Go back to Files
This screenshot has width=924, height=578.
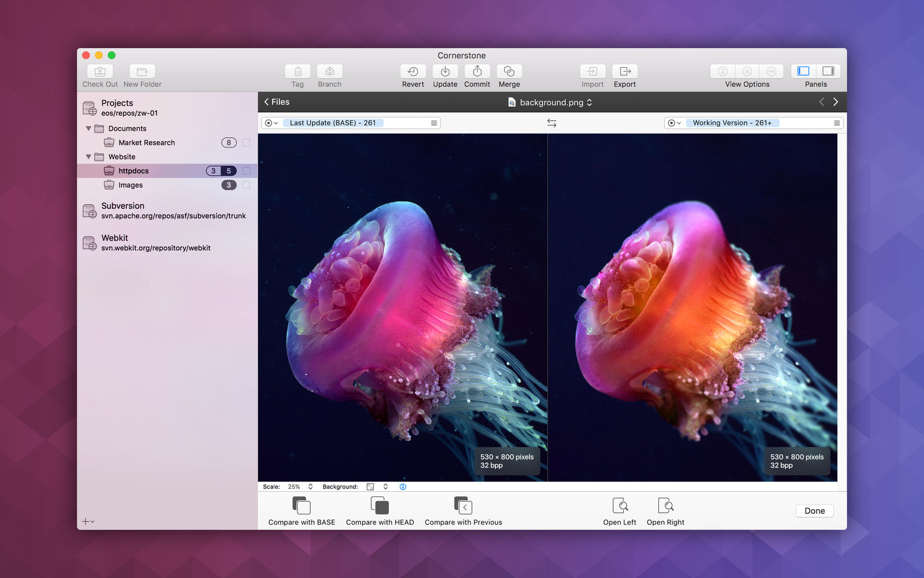coord(277,102)
